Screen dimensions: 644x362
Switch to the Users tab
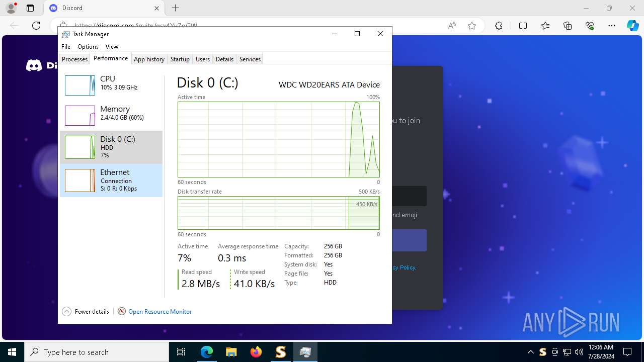click(203, 59)
